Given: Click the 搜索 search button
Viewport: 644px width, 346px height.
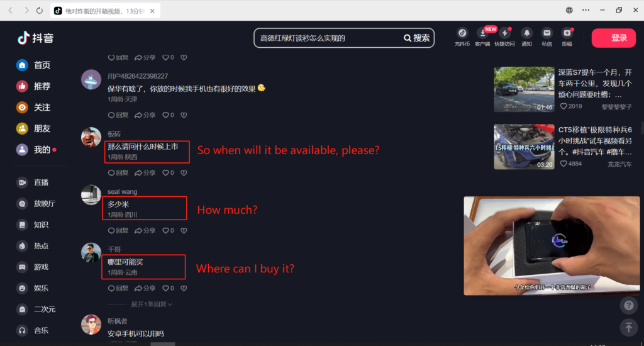Looking at the screenshot, I should pos(417,38).
